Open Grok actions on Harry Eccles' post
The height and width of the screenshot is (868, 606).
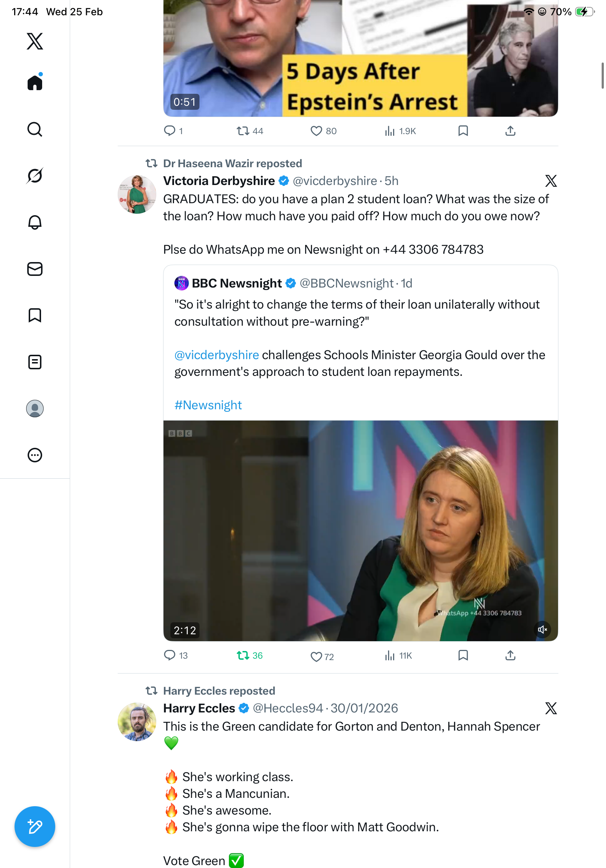[x=550, y=708]
